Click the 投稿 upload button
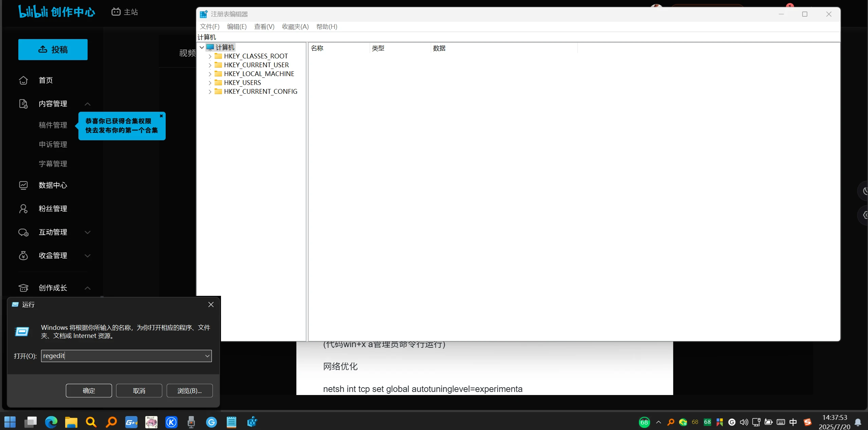 coord(53,50)
